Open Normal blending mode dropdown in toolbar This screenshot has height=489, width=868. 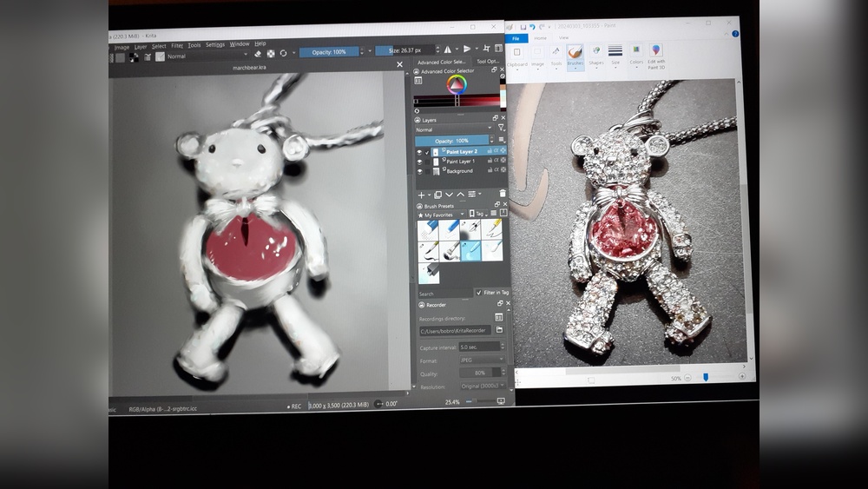(207, 56)
